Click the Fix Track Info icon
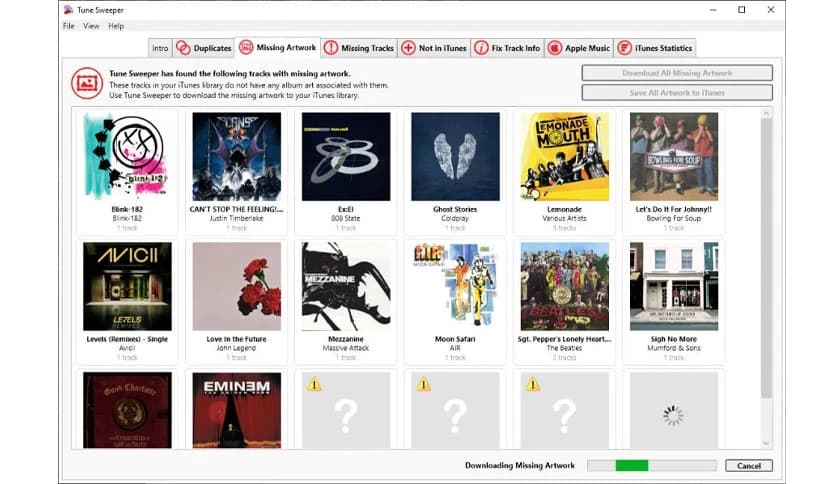Screen dimensions: 836x484 [x=481, y=48]
